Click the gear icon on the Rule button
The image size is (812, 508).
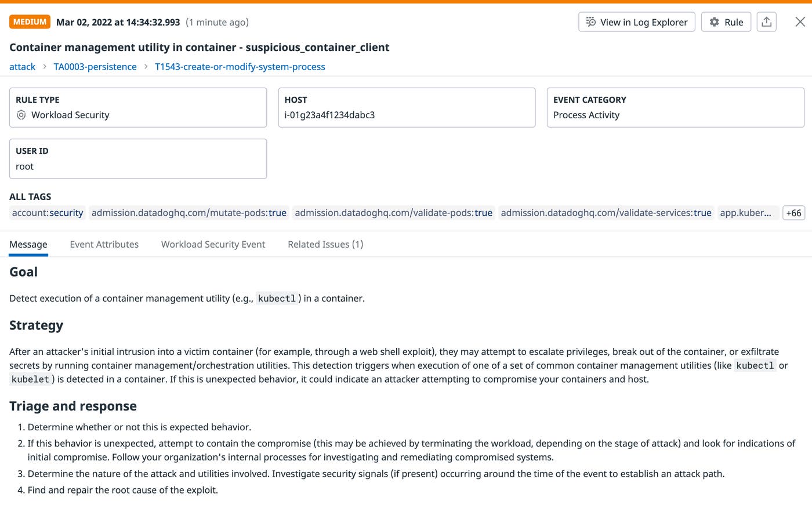point(713,21)
